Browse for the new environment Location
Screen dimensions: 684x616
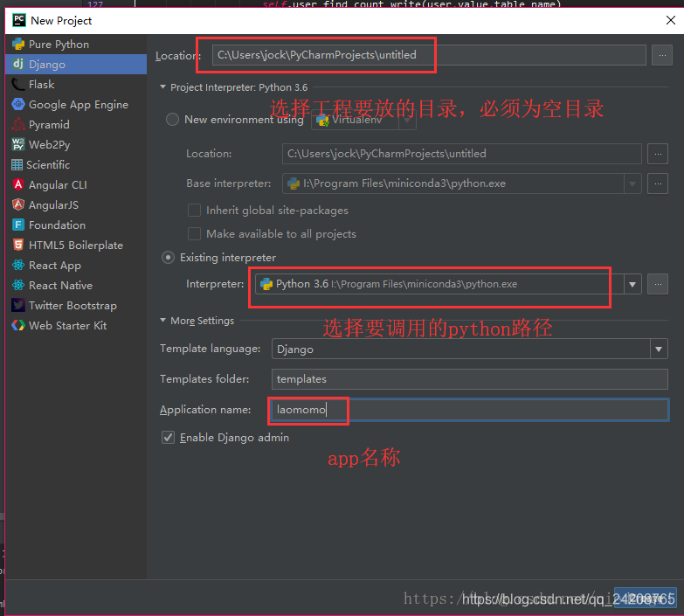point(658,154)
